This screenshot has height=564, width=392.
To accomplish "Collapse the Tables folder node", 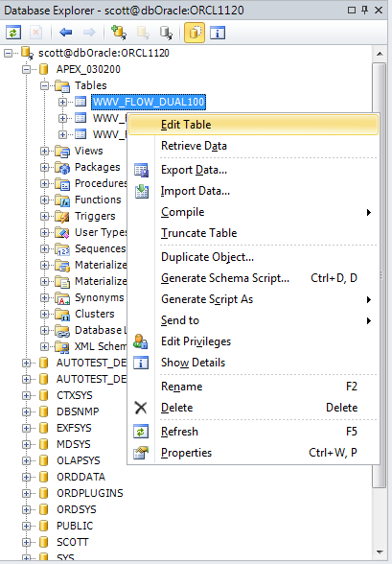I will [44, 85].
